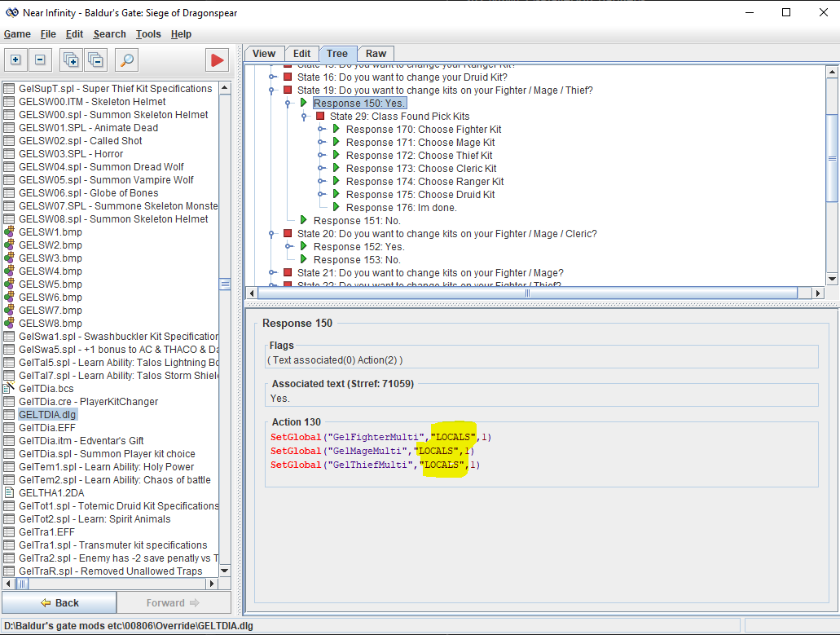Click the expand all nodes toolbar icon

pos(71,60)
